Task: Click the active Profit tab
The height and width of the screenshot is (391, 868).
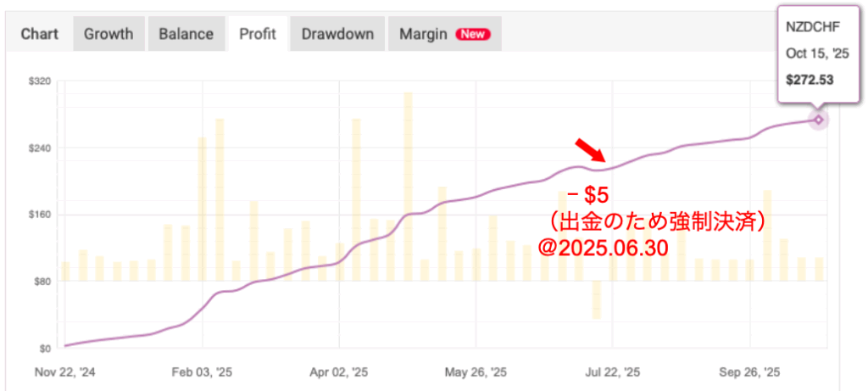Action: 258,34
